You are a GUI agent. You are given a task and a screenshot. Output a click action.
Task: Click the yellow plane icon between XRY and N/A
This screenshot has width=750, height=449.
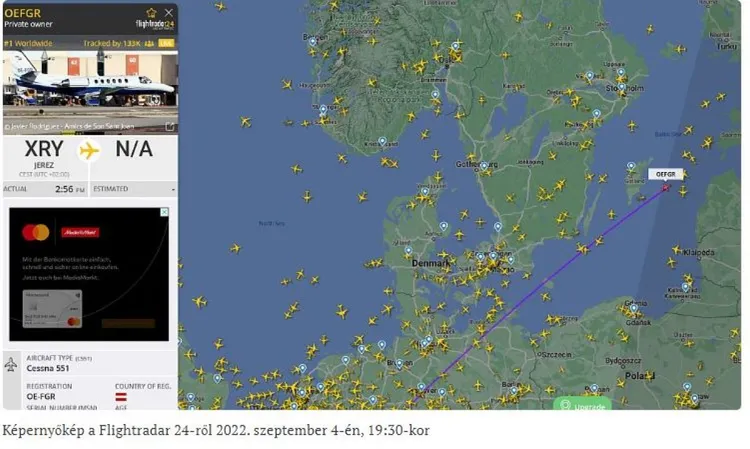point(90,150)
